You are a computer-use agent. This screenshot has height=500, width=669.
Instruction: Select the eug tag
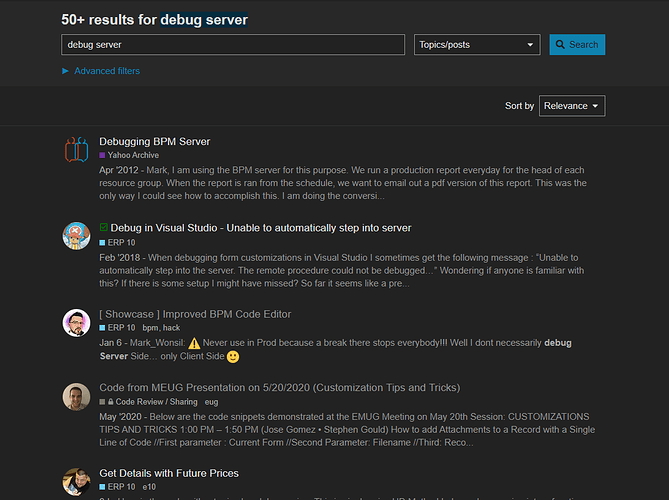211,402
